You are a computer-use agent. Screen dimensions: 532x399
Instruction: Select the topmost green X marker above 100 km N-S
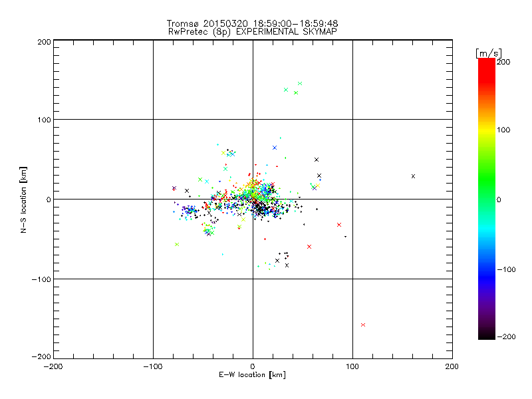[x=300, y=84]
